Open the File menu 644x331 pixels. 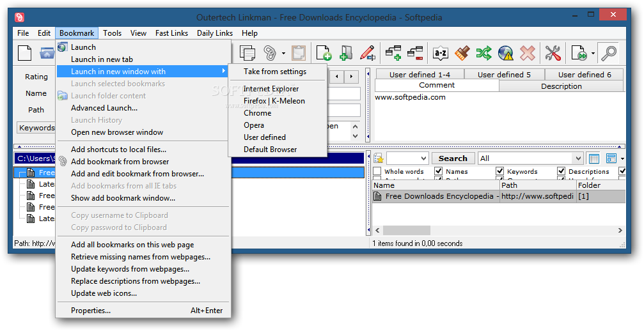(23, 33)
